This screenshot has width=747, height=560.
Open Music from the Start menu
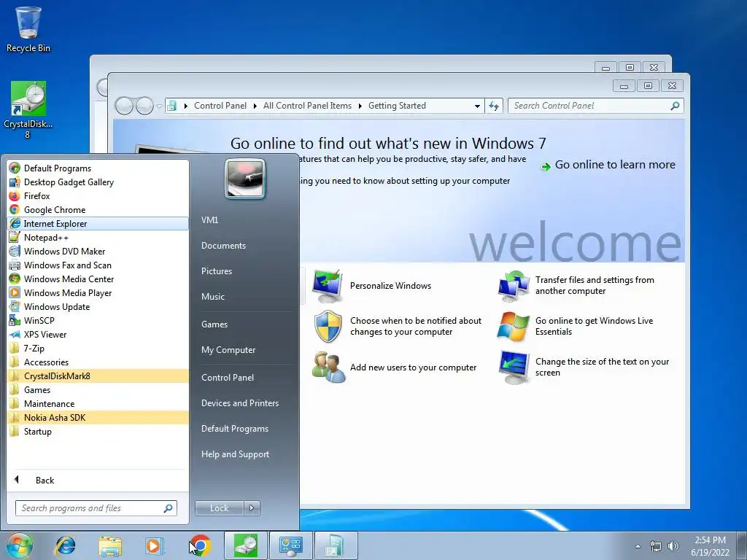(212, 296)
